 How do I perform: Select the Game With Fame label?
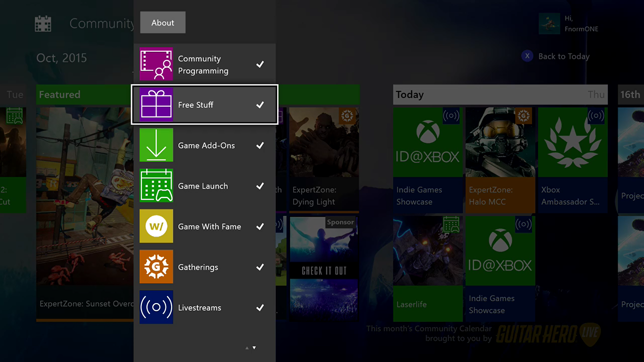[209, 226]
